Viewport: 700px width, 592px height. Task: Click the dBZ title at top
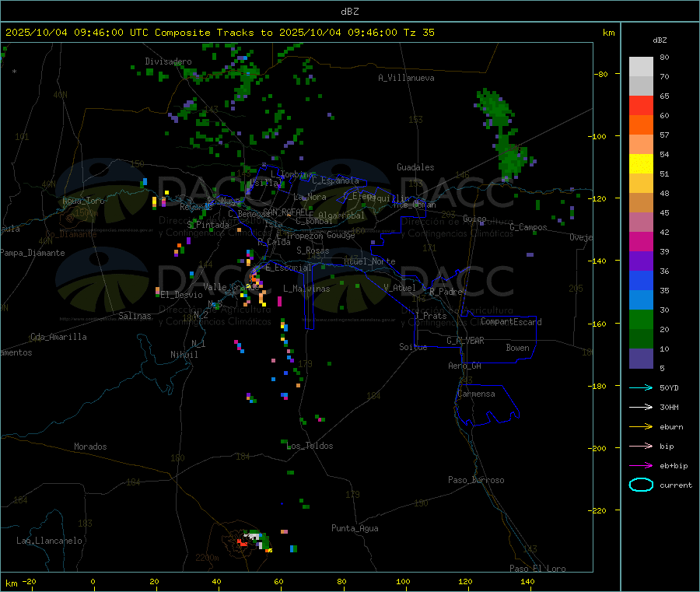[x=349, y=11]
